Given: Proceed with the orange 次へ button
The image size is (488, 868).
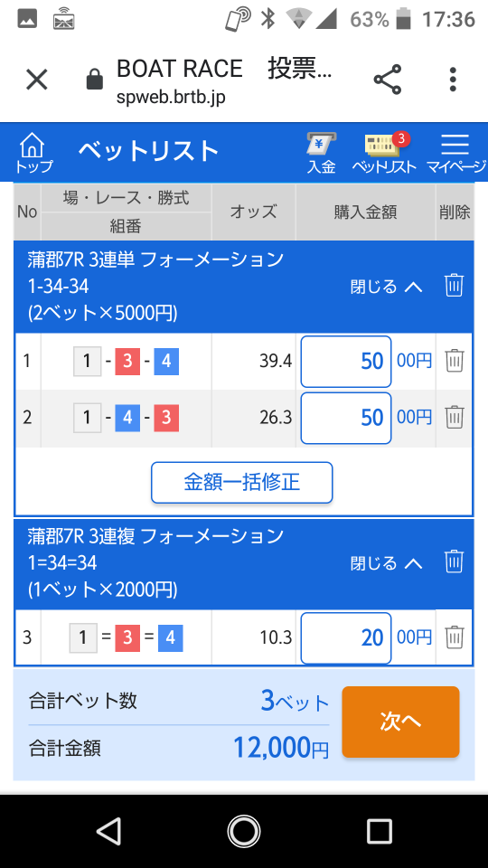Looking at the screenshot, I should [x=400, y=722].
